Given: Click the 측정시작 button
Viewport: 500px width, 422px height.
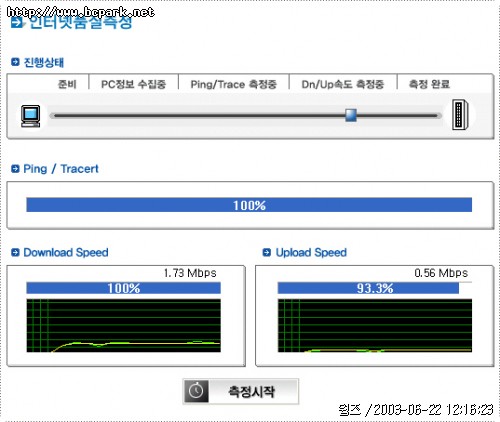Looking at the screenshot, I should click(x=240, y=391).
